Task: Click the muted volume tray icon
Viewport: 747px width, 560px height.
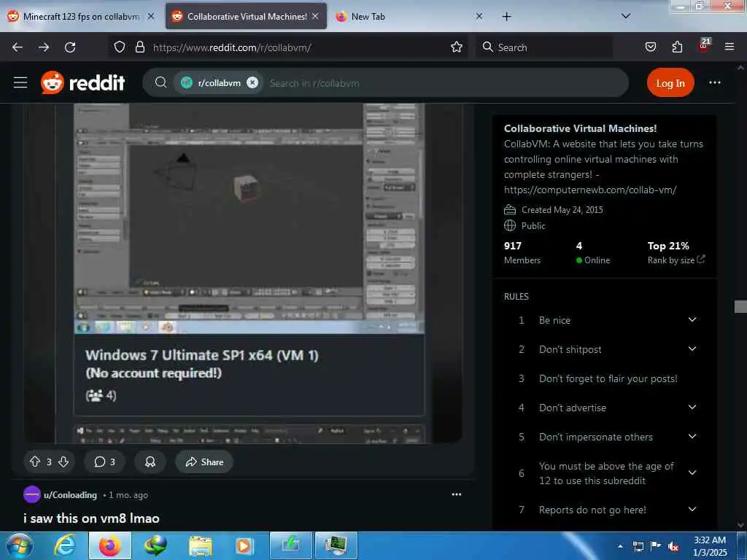Action: tap(673, 547)
